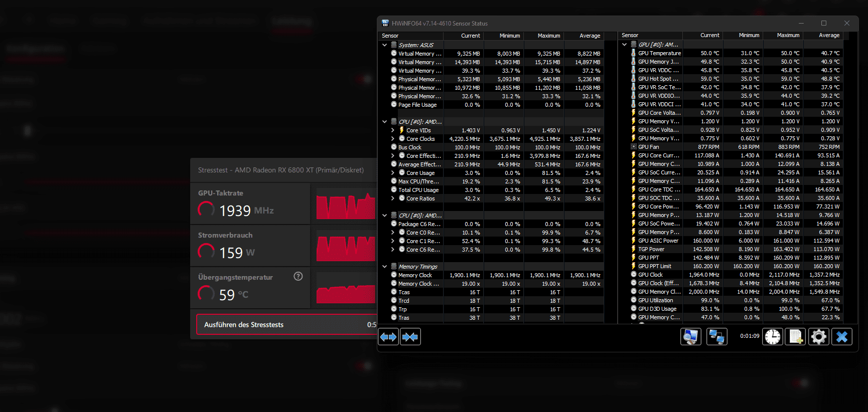Click the icon beside Page File Usage

pos(394,105)
